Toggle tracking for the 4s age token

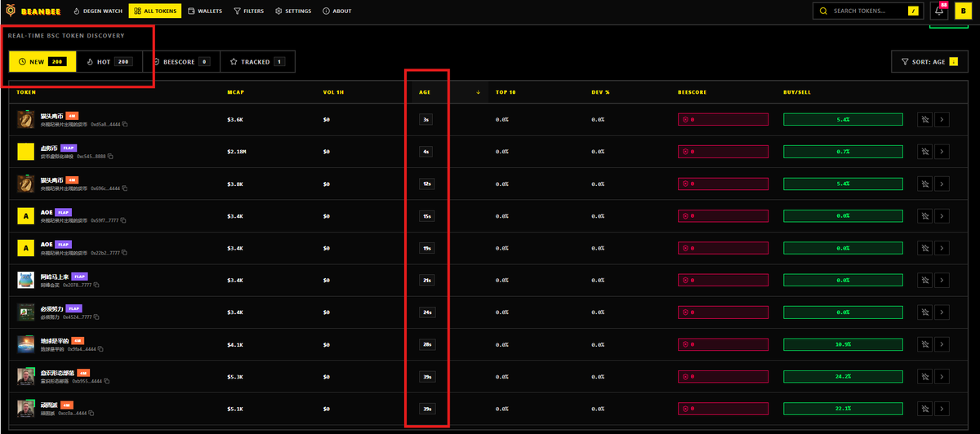tap(924, 151)
